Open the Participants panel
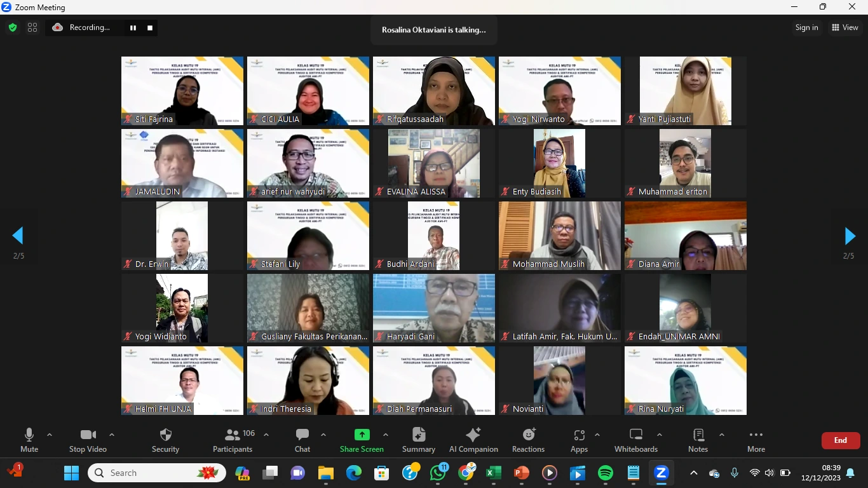Viewport: 868px width, 488px height. [232, 440]
